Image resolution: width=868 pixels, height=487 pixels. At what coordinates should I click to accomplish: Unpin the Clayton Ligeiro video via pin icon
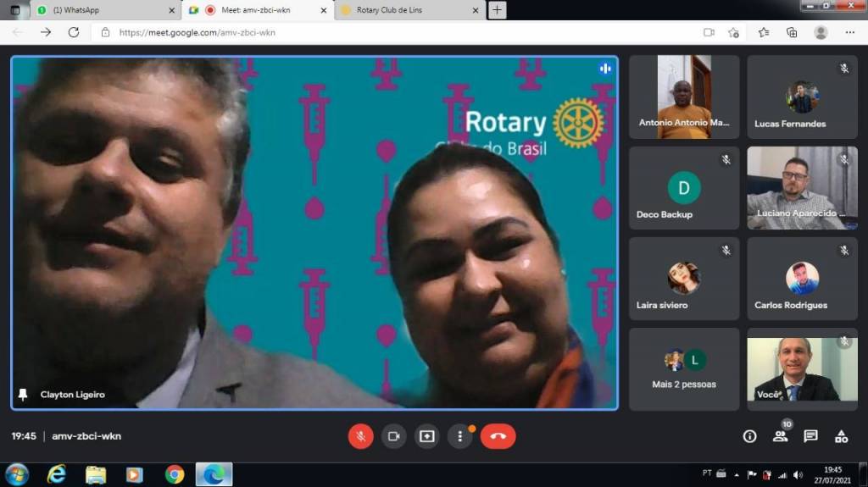[x=23, y=395]
